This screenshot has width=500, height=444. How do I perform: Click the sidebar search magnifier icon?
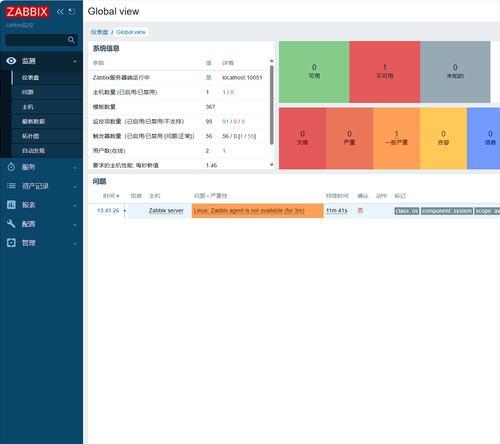tap(71, 40)
